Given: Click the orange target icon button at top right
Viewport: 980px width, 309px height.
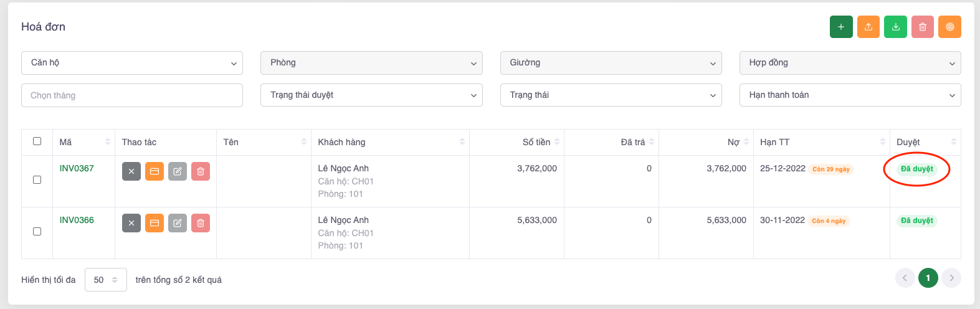Looking at the screenshot, I should [x=949, y=27].
